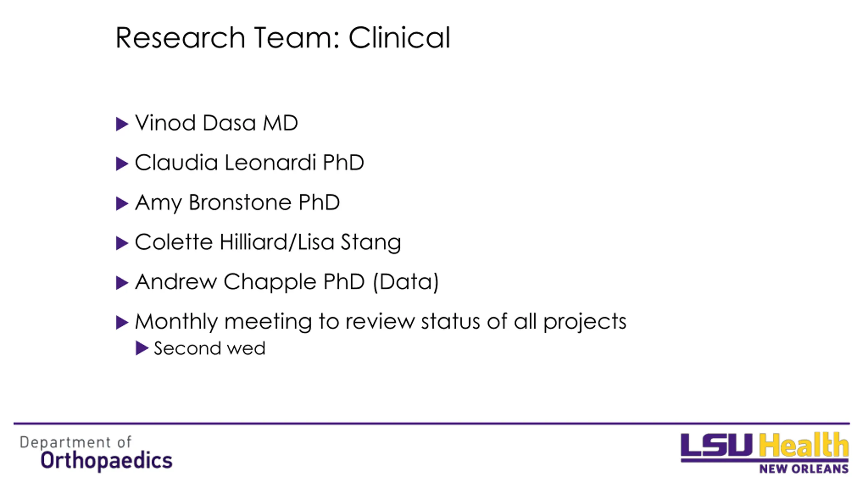Click the text Andrew Chapple PhD (Data)
The height and width of the screenshot is (488, 868).
[287, 282]
